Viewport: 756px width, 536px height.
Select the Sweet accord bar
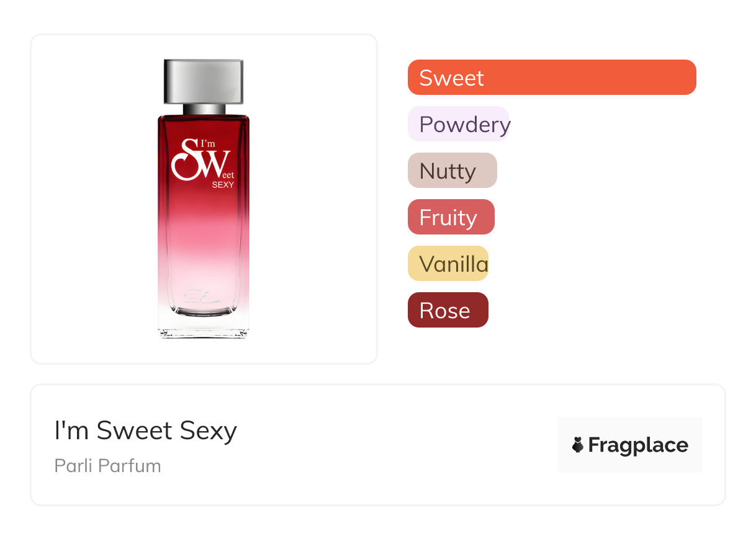(552, 78)
